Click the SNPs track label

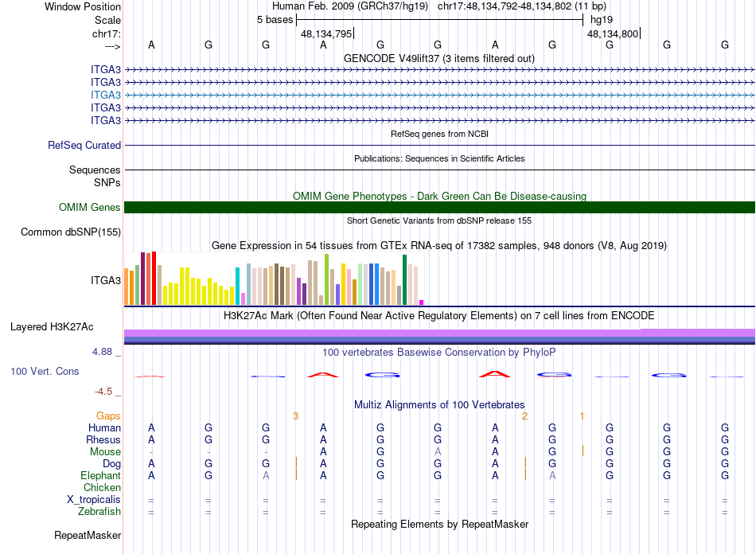[107, 183]
